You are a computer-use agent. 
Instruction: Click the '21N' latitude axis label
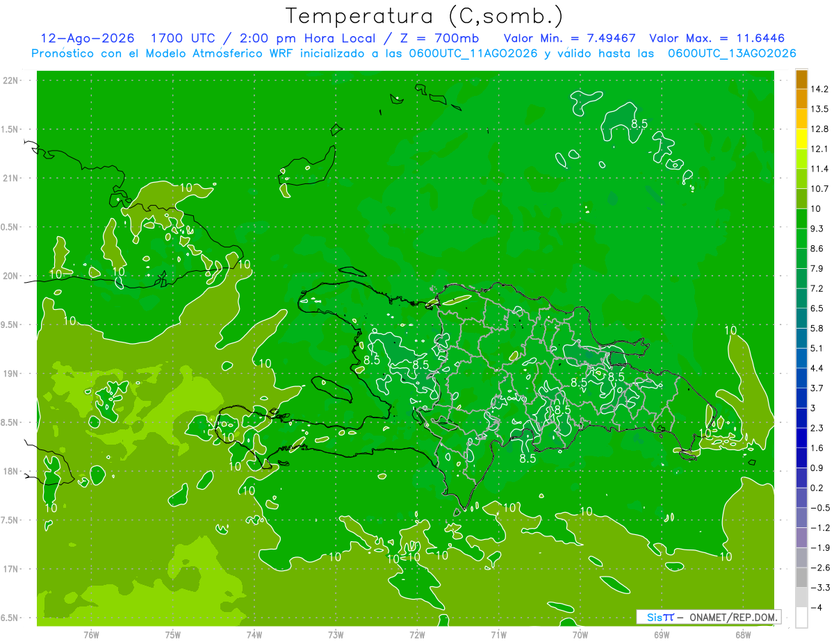click(11, 178)
